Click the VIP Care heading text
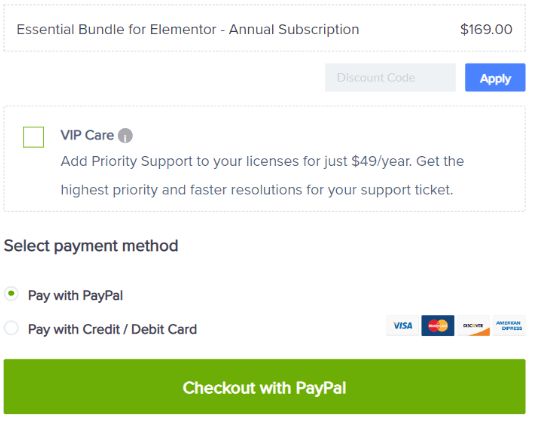The width and height of the screenshot is (533, 422). pyautogui.click(x=87, y=135)
